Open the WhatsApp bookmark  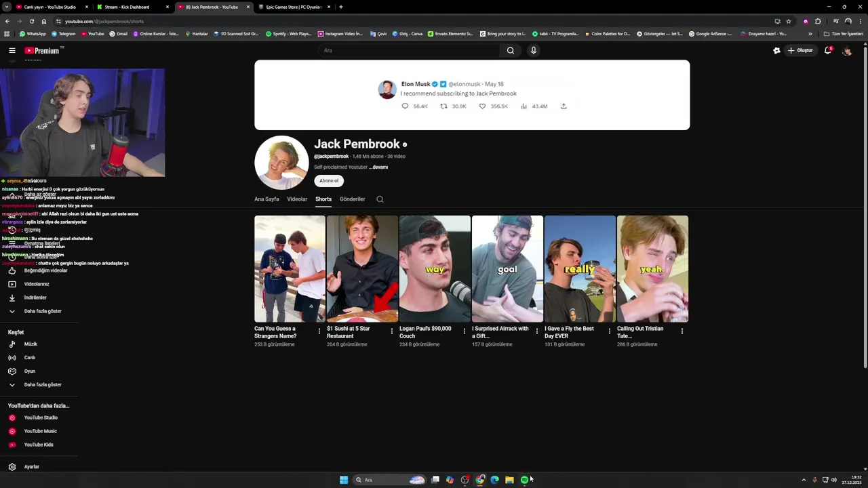click(x=33, y=34)
